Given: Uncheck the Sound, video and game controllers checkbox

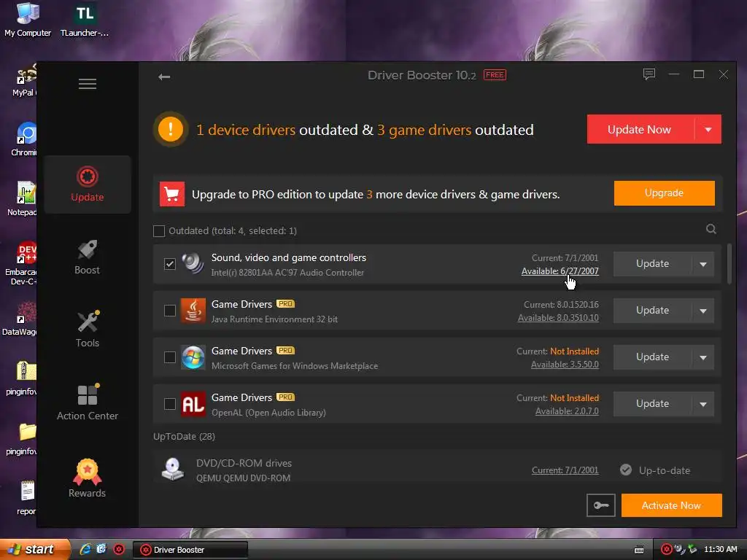Looking at the screenshot, I should point(169,264).
